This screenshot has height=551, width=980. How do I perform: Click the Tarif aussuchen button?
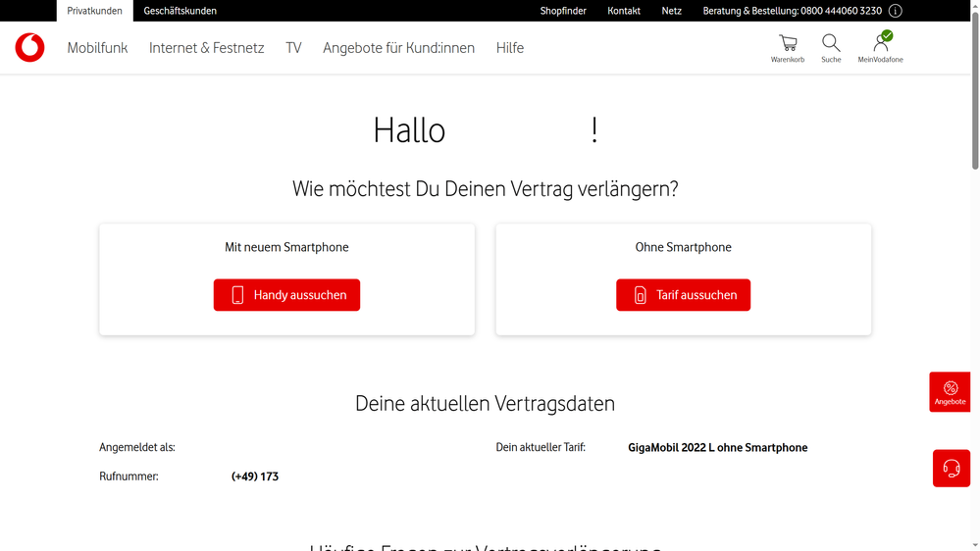click(x=683, y=295)
